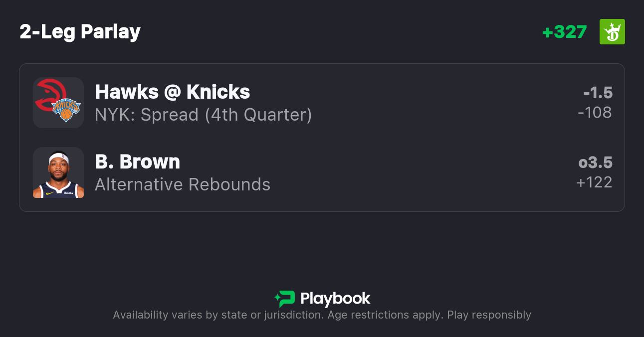Click the DraftKings sportsbook logo icon
This screenshot has width=644, height=337.
[612, 32]
